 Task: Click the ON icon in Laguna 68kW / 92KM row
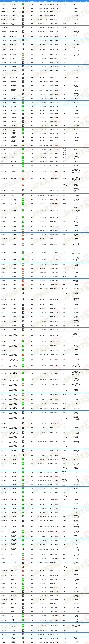pos(23,313)
